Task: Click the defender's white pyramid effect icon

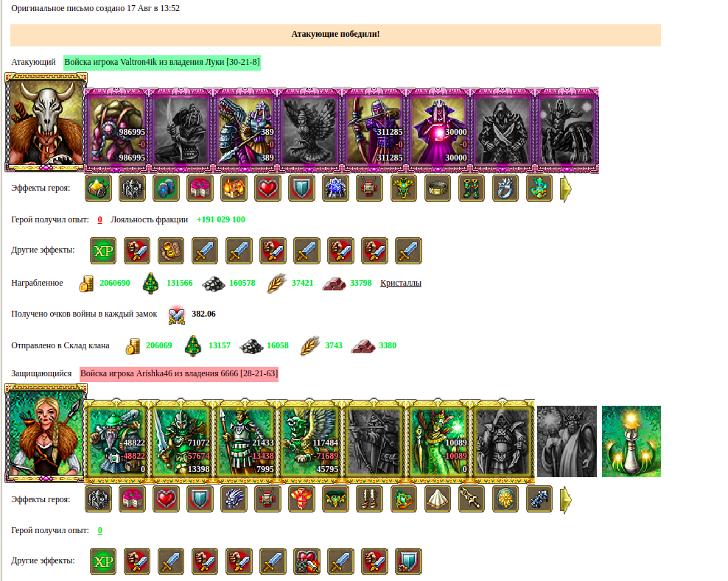Action: coord(438,499)
